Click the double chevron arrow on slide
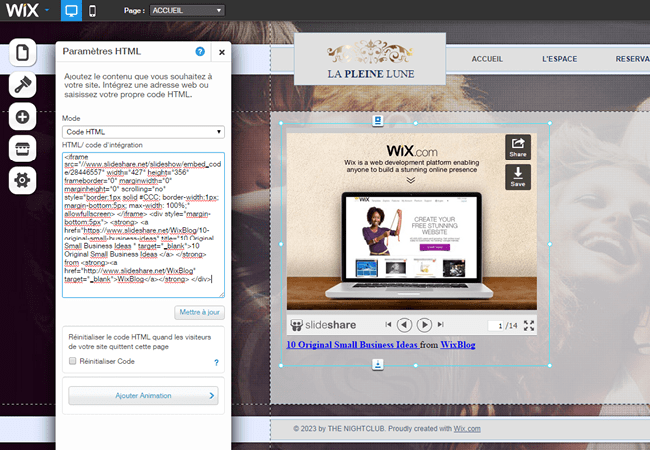 pos(410,180)
